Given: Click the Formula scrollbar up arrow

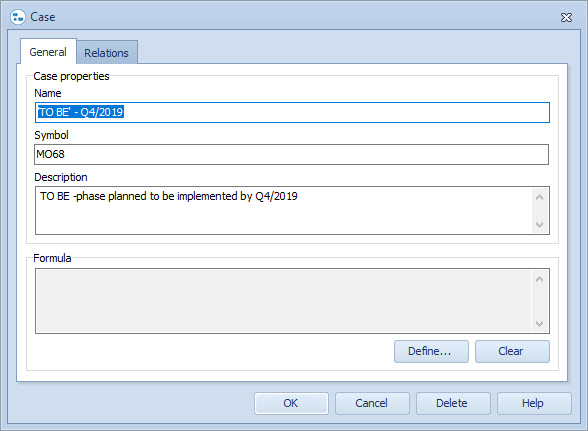Looking at the screenshot, I should click(540, 279).
